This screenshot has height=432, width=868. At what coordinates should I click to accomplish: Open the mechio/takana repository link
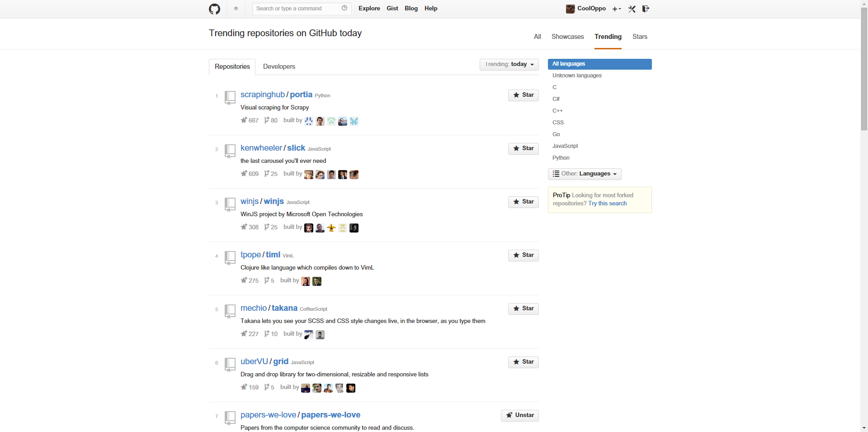point(269,308)
